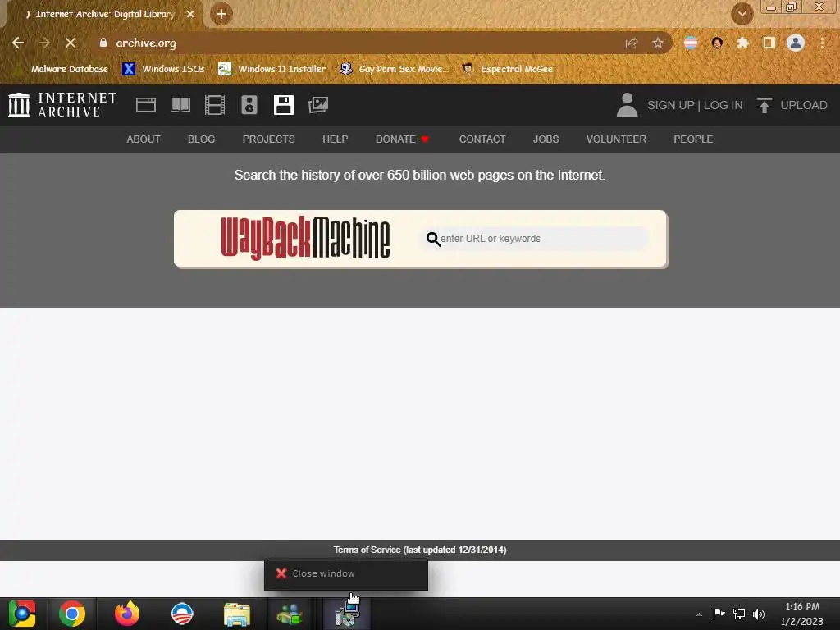Select the Internet Archive browser tab
Viewport: 840px width, 630px height.
[104, 14]
